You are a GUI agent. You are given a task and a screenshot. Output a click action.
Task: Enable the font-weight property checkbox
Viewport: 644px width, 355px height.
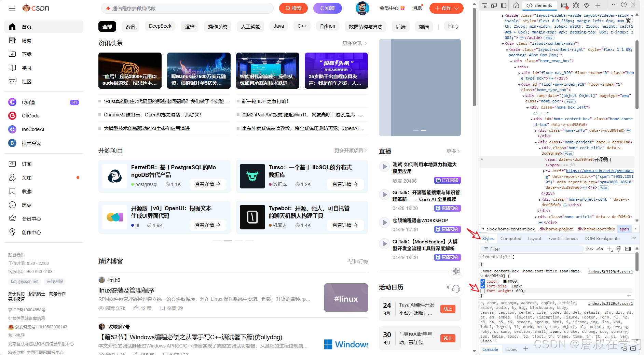[x=483, y=291]
